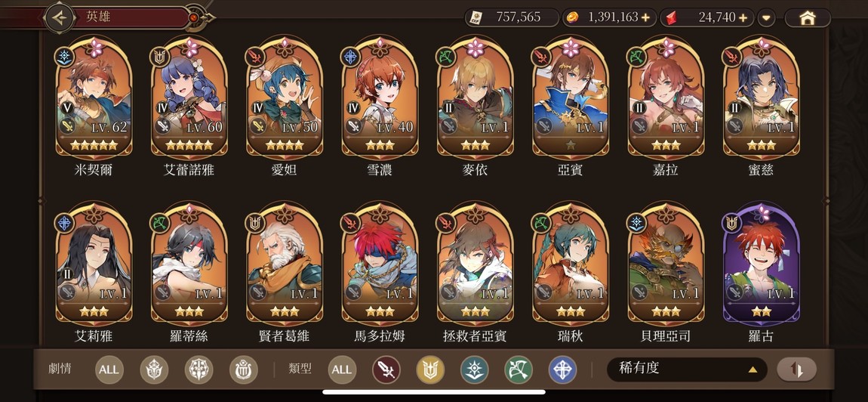Screen dimensions: 868x402
Task: Select ALL under 類型 filter
Action: pyautogui.click(x=342, y=370)
